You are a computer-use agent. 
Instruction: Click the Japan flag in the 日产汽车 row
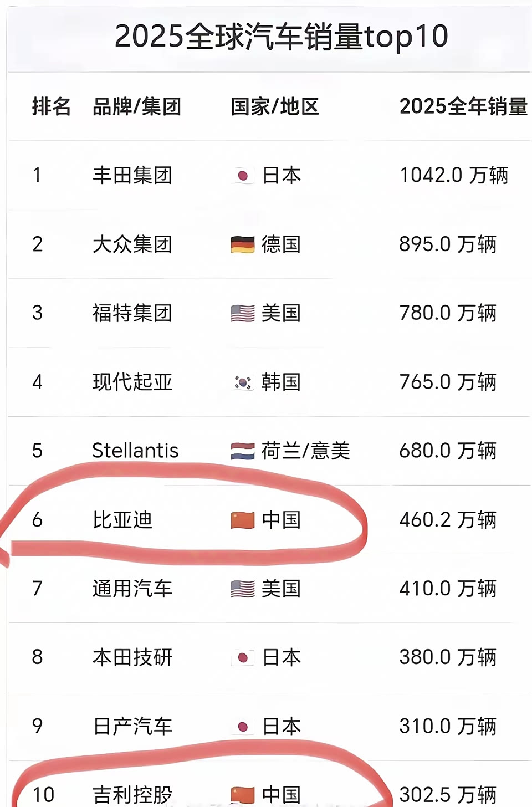click(242, 727)
